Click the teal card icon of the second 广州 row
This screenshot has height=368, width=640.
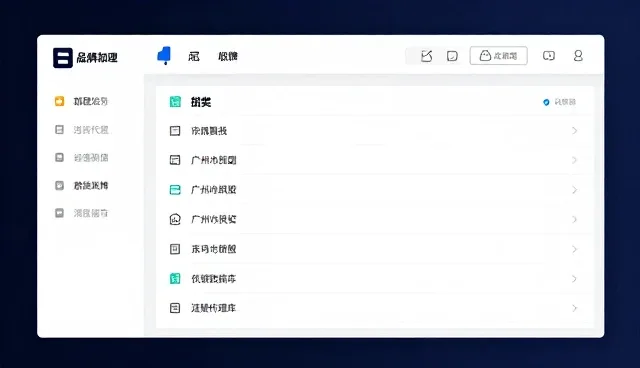pos(175,190)
